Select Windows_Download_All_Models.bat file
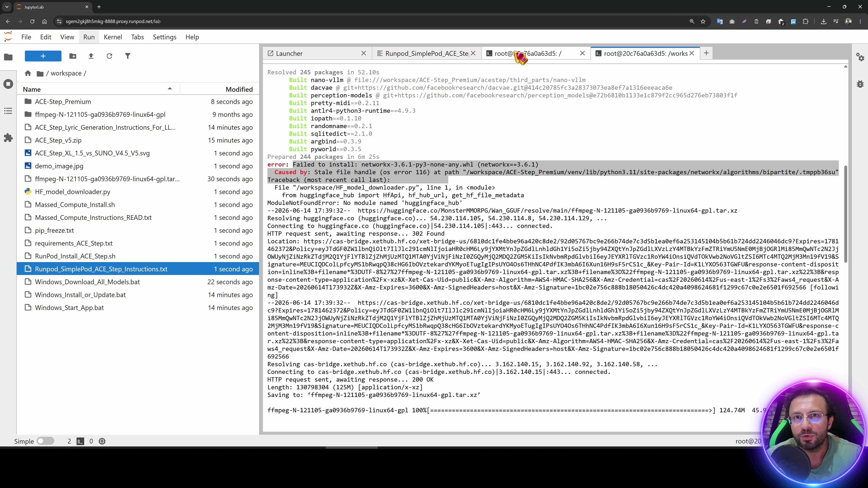The width and height of the screenshot is (868, 488). 138,282
